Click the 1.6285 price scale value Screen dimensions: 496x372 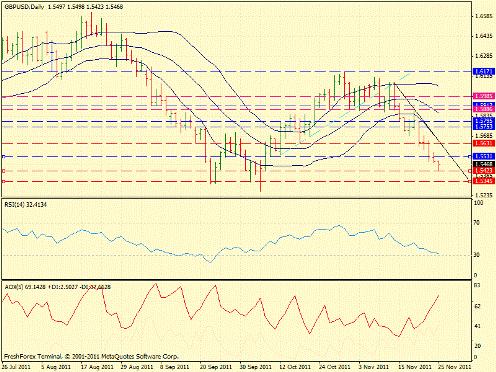[484, 56]
